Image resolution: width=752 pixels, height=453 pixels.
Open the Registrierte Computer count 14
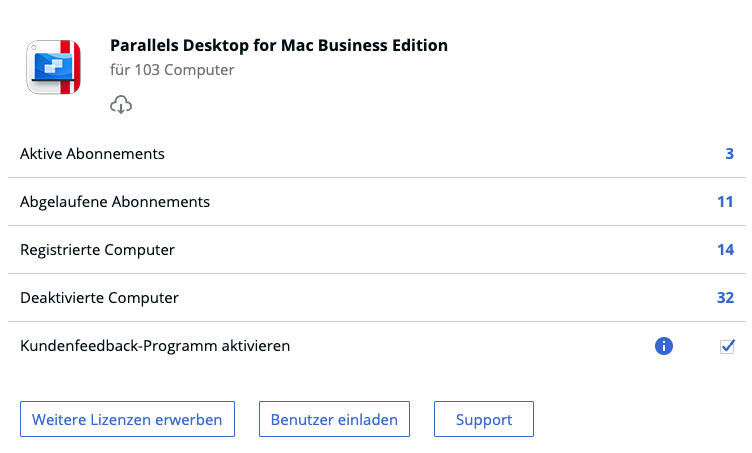725,249
